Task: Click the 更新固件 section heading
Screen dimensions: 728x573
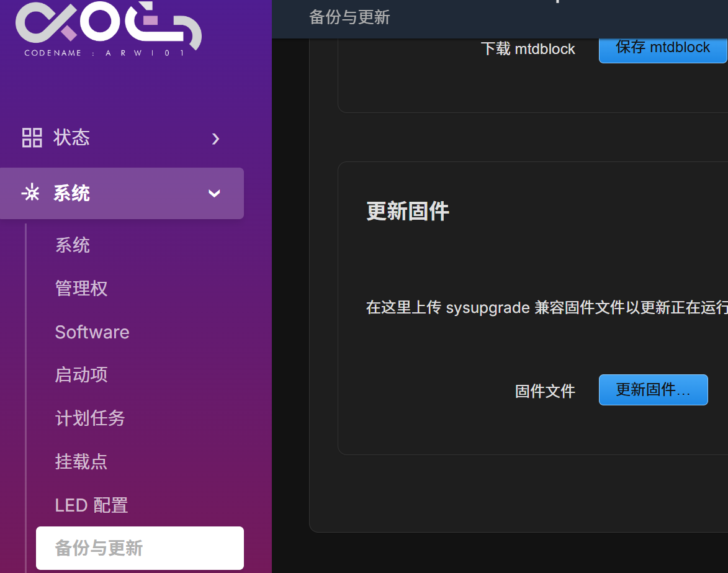Action: click(408, 211)
